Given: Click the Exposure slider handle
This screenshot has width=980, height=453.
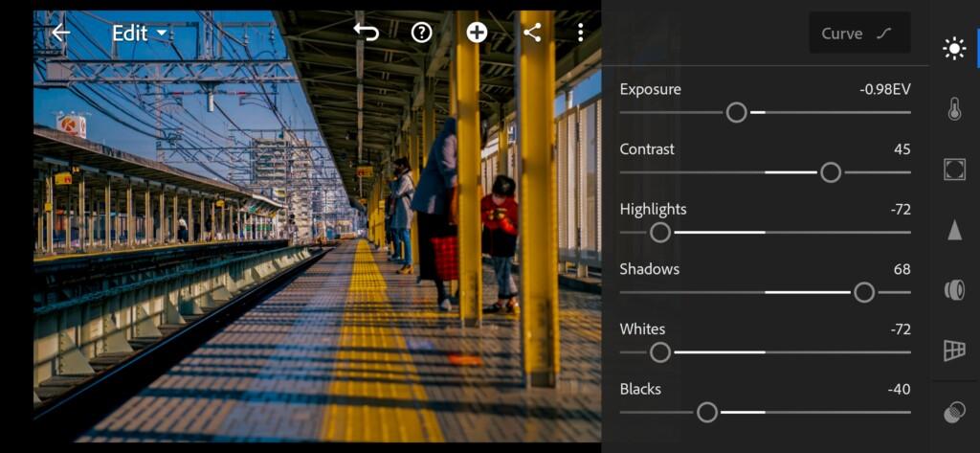Looking at the screenshot, I should coord(737,113).
